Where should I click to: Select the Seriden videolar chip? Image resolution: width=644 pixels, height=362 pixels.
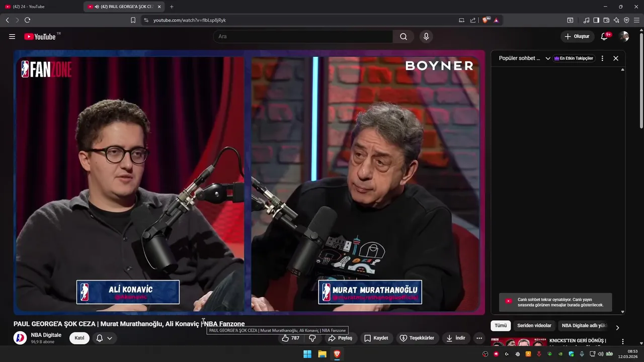[x=534, y=325]
